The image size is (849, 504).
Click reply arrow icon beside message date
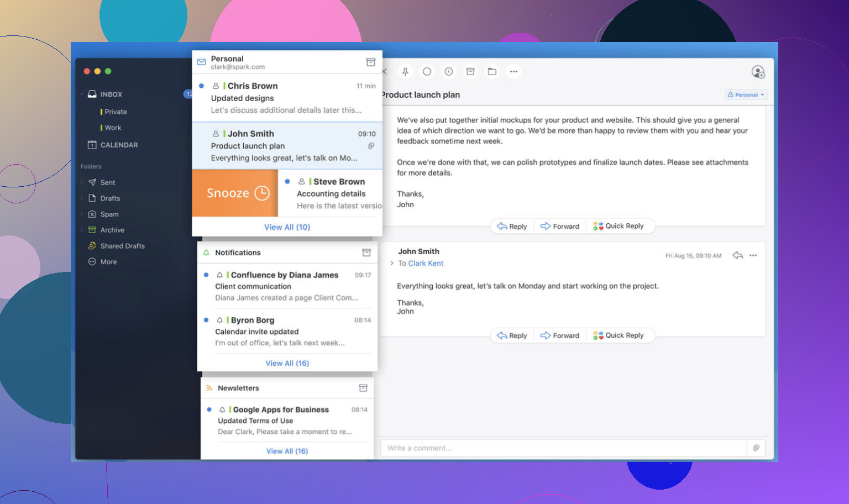[737, 255]
